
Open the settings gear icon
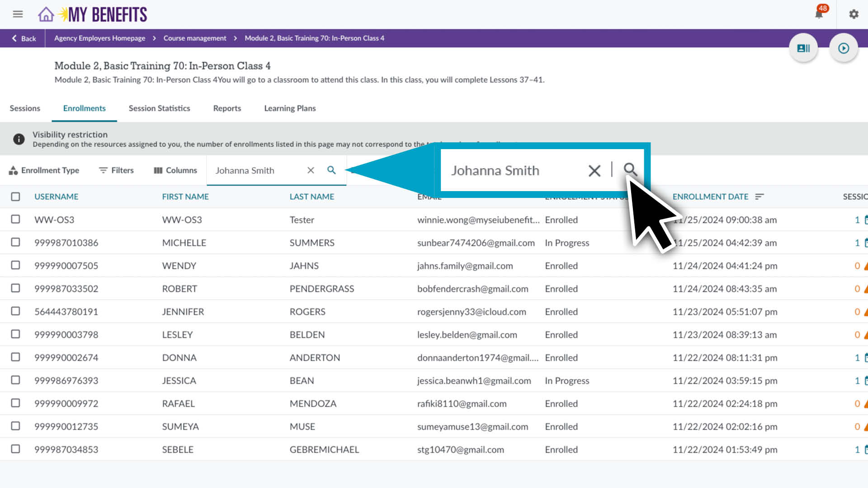point(854,14)
